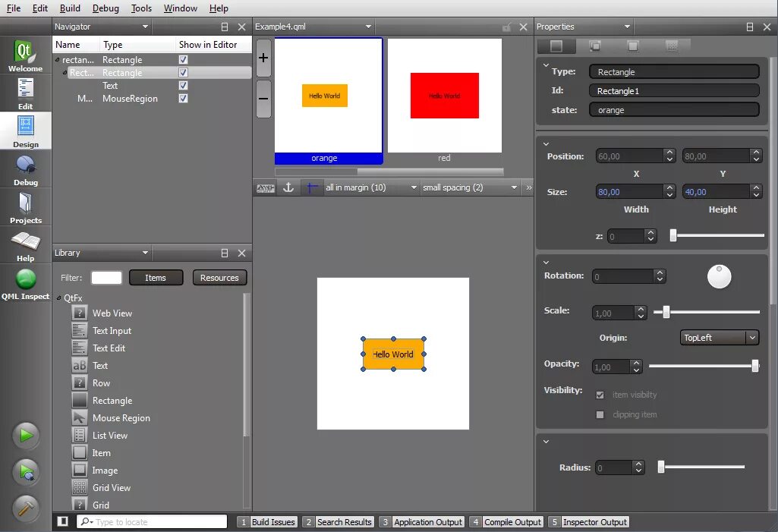Image resolution: width=778 pixels, height=532 pixels.
Task: Click the Opacity slider handle
Action: click(x=755, y=367)
